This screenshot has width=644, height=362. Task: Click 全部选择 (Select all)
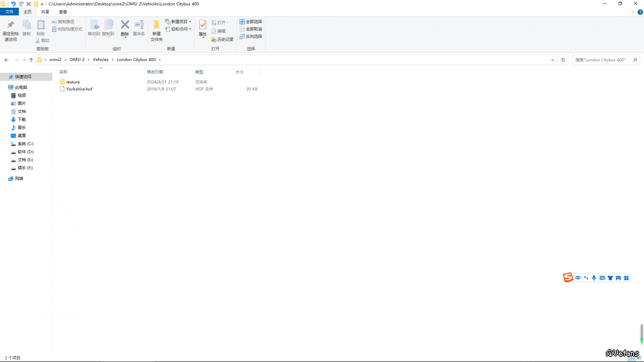click(x=251, y=22)
